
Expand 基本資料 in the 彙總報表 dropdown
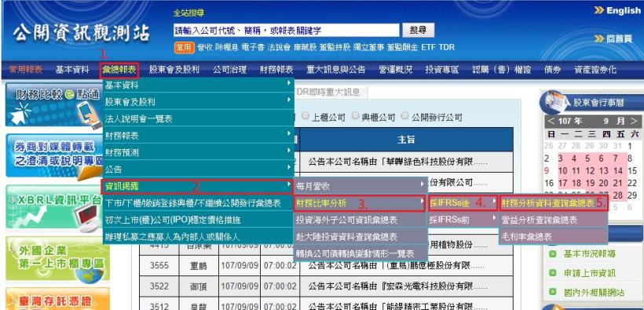[199, 85]
